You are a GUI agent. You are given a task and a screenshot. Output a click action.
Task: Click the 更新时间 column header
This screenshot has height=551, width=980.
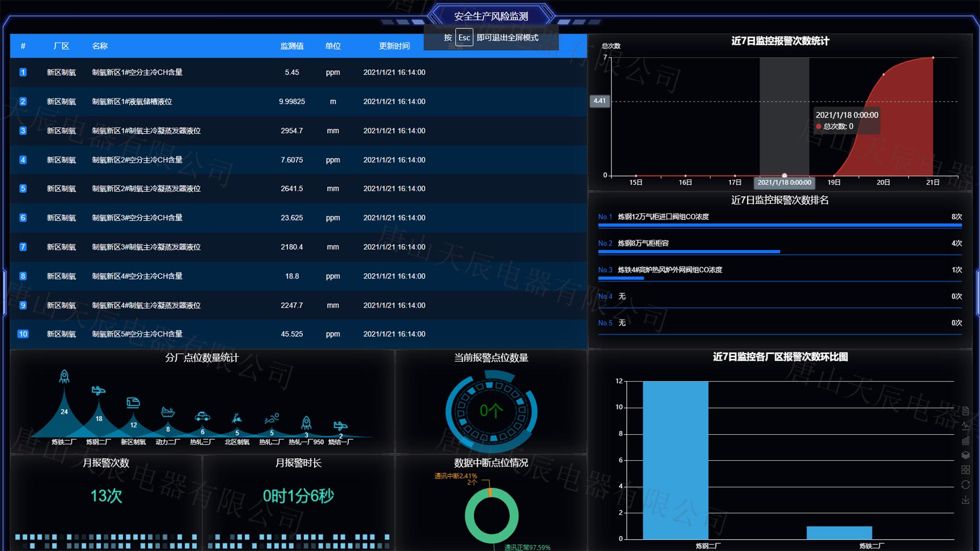394,46
